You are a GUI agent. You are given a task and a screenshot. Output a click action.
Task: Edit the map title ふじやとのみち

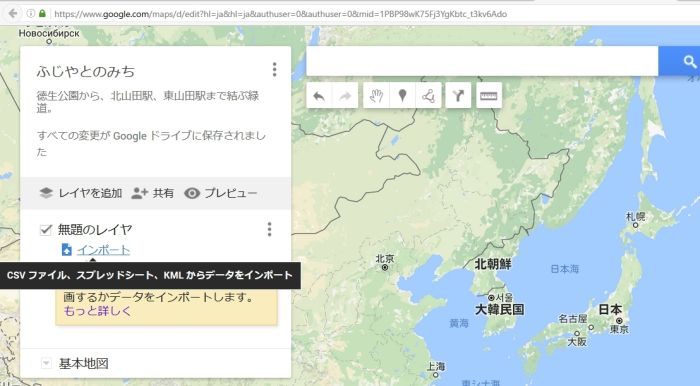[x=86, y=71]
